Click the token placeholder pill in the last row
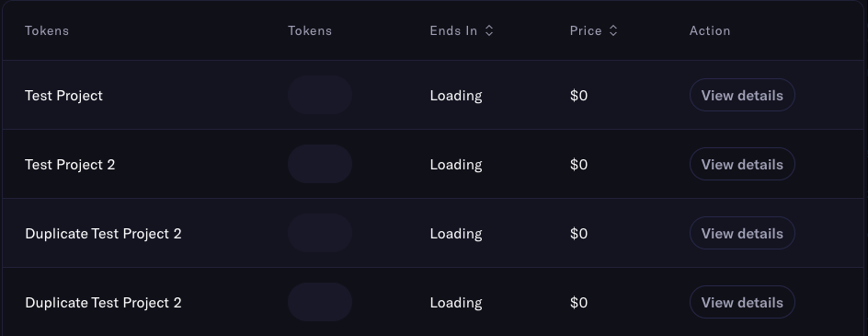868x336 pixels. tap(320, 302)
